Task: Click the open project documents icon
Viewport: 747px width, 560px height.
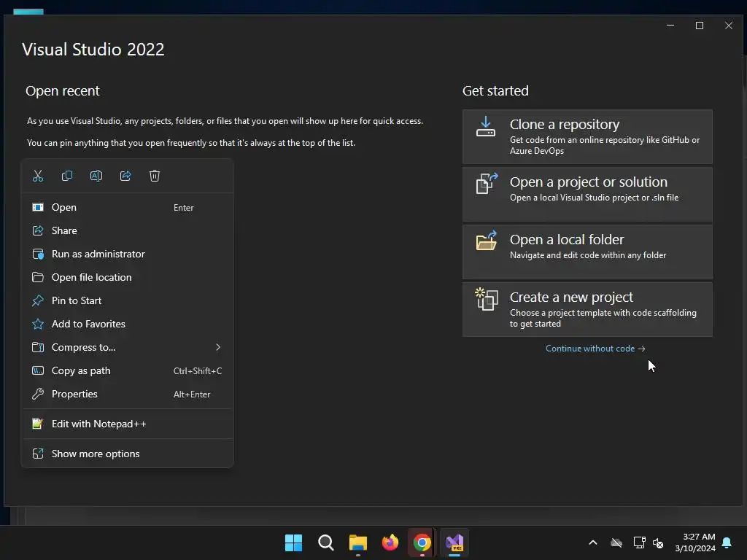Action: [x=487, y=183]
